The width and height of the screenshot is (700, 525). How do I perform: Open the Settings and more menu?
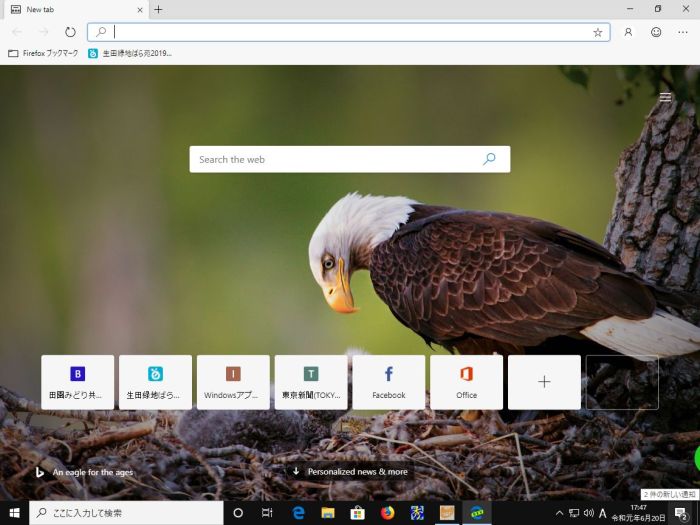point(683,32)
